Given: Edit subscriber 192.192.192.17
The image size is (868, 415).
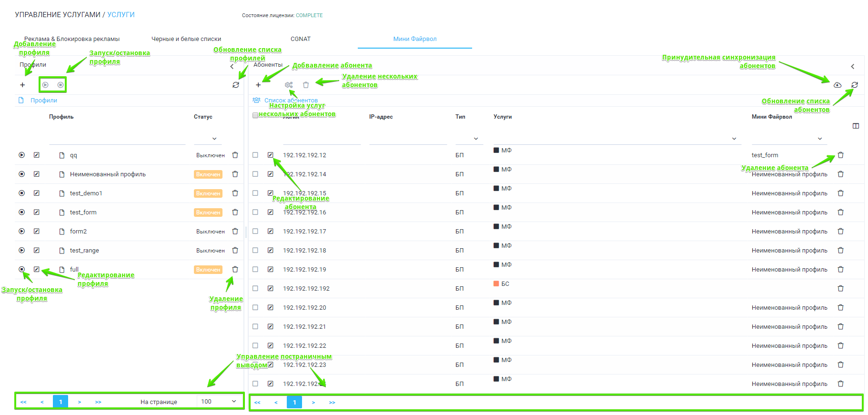Looking at the screenshot, I should [x=271, y=231].
